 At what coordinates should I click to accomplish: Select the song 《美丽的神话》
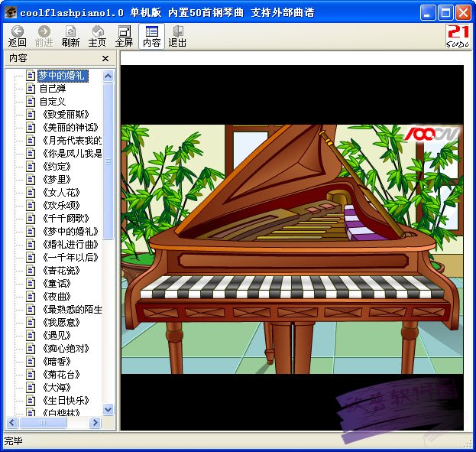click(x=70, y=128)
